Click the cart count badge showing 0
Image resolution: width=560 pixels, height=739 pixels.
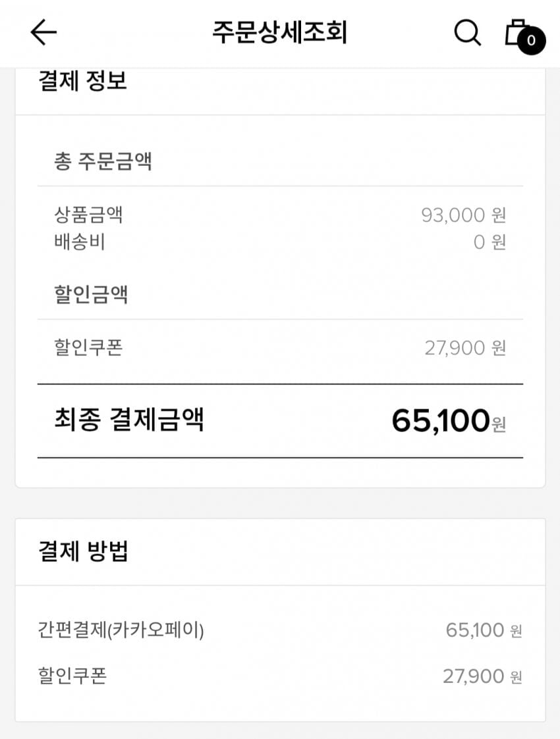pyautogui.click(x=531, y=41)
